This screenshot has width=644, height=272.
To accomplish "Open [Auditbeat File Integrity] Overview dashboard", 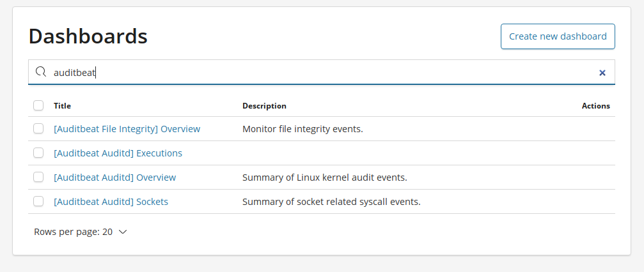I will coord(127,129).
